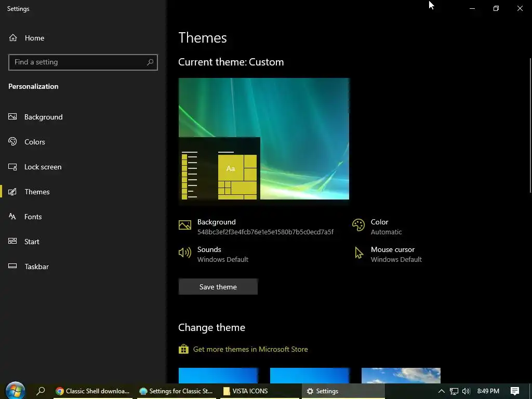Click the volume speaker tray icon

(x=466, y=391)
